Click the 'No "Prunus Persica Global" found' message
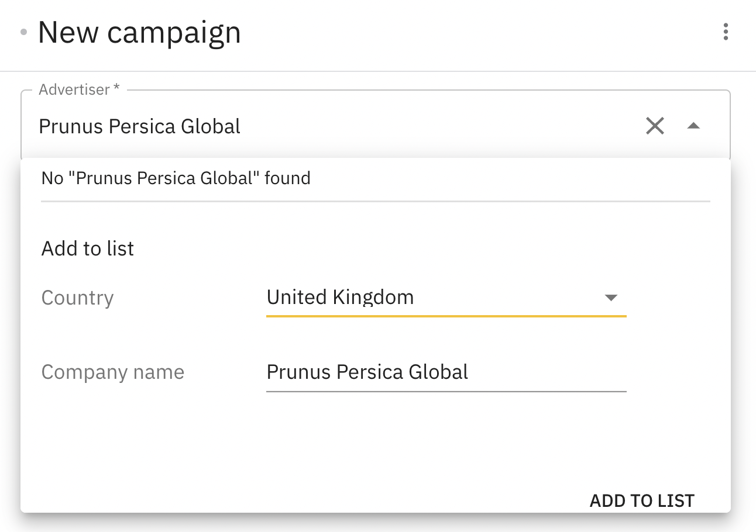 (176, 178)
